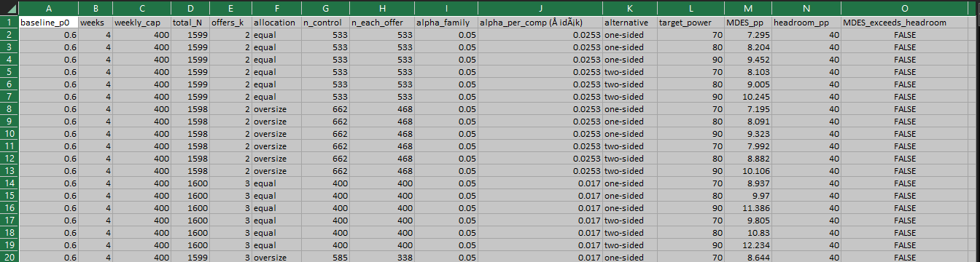The width and height of the screenshot is (980, 262).
Task: Select column M header
Action: pyautogui.click(x=748, y=8)
